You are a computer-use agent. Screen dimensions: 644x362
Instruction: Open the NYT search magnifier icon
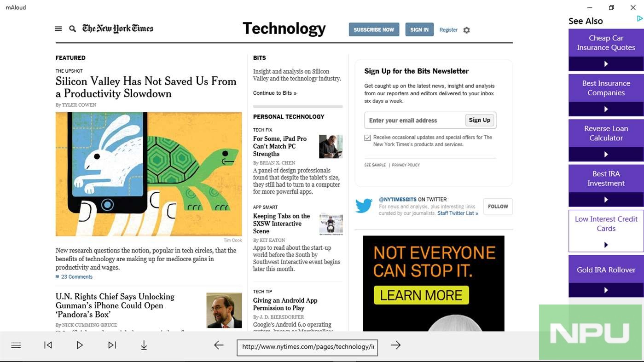pyautogui.click(x=72, y=29)
